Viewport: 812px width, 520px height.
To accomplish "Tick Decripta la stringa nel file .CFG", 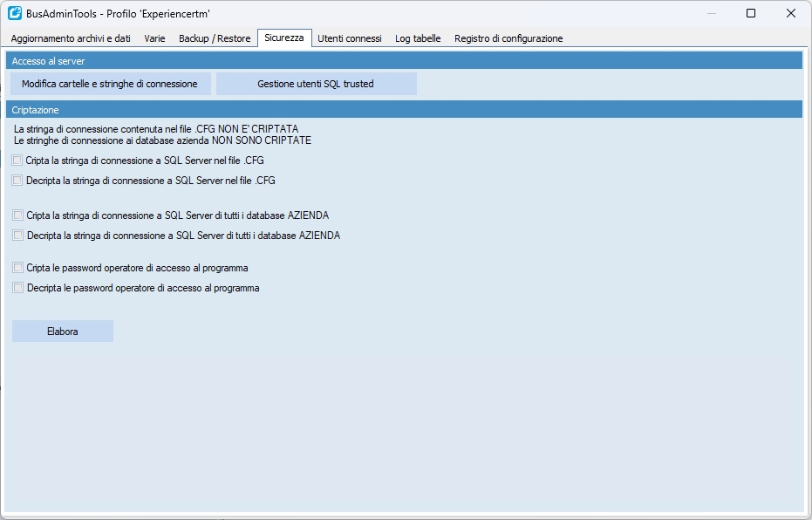I will coord(17,181).
